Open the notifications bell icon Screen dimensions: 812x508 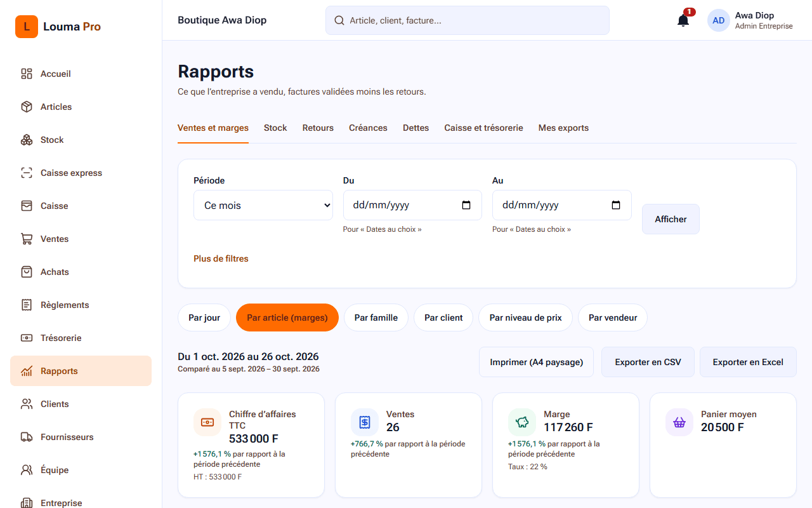coord(683,20)
